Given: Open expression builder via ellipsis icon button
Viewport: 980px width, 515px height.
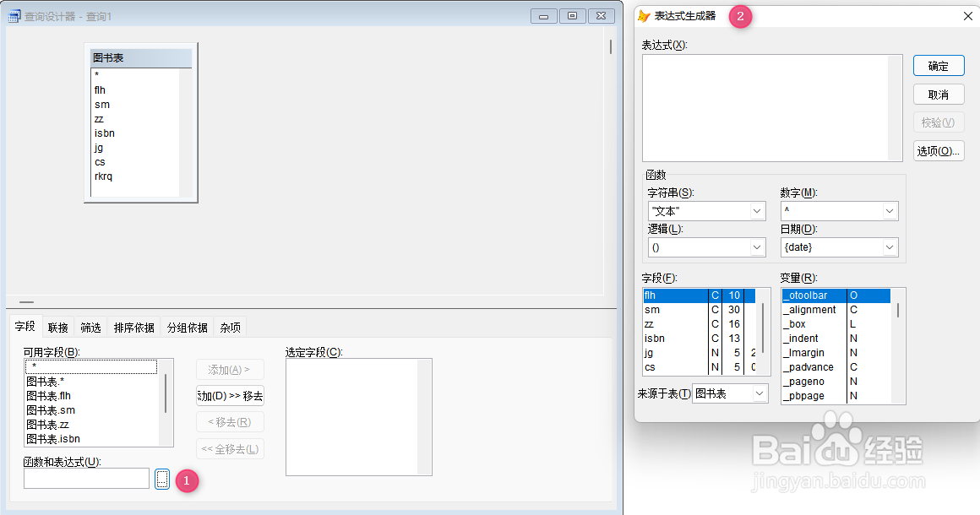Looking at the screenshot, I should pos(162,480).
